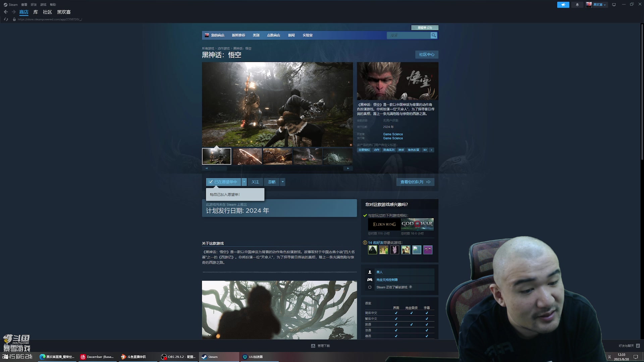Screen dimensions: 644x362
Task: Focus the store search field
Action: 409,35
